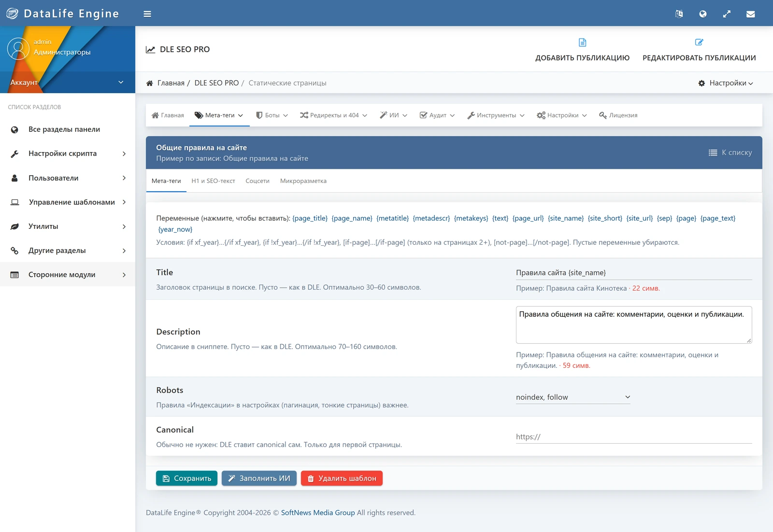Toggle the sidebar hamburger menu icon
Viewport: 773px width, 532px height.
[x=147, y=14]
